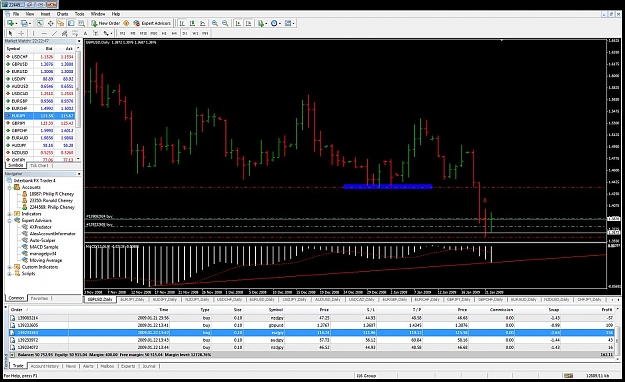Select the text drawing tool
625x382 pixels.
click(85, 33)
